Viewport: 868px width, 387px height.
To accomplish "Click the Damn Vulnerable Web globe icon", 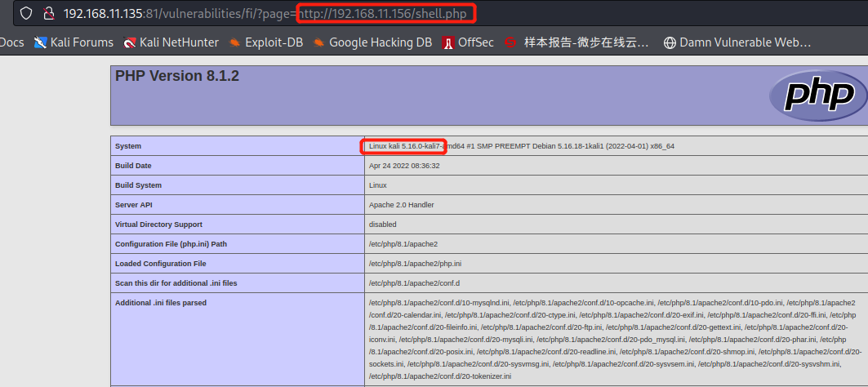I will tap(670, 42).
